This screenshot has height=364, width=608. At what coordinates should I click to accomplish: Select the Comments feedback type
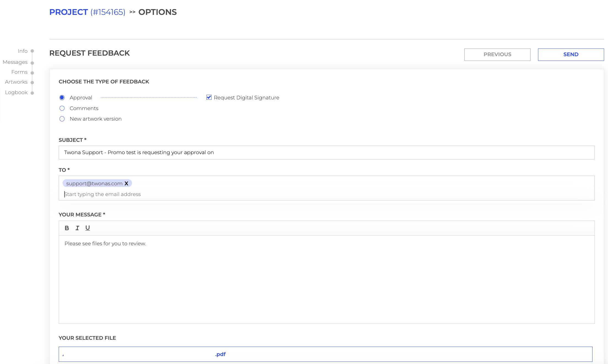[x=62, y=108]
